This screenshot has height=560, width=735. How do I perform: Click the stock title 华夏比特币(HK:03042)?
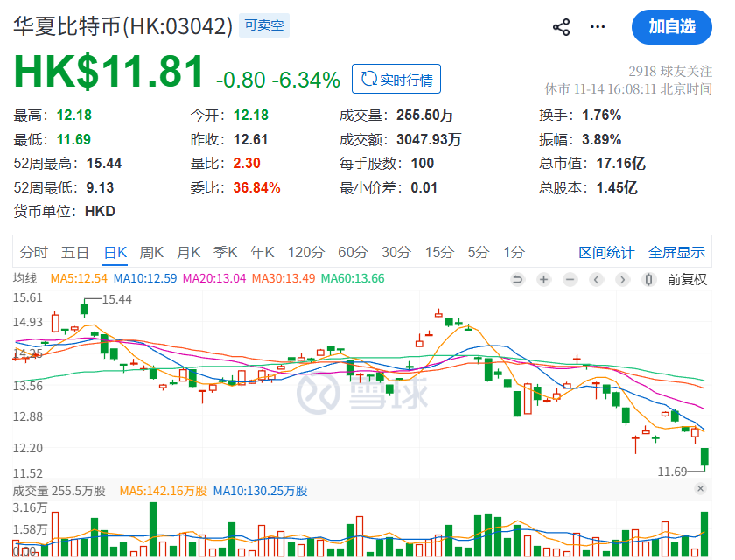click(x=122, y=26)
